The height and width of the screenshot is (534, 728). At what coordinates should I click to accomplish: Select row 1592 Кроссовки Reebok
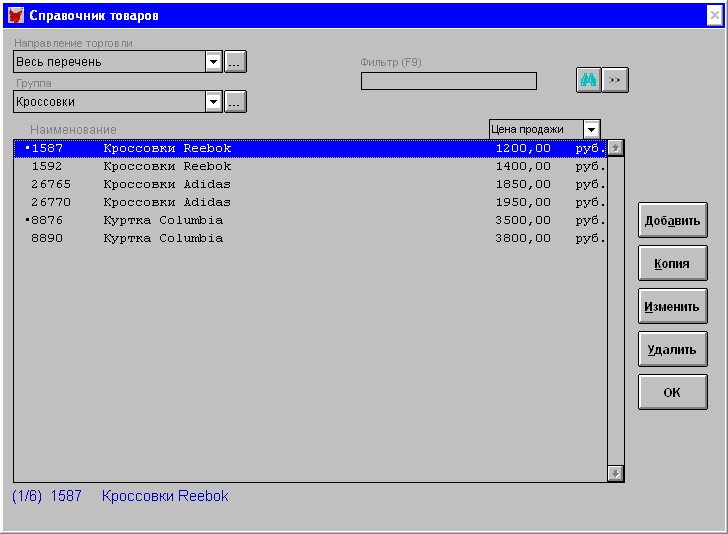(x=310, y=166)
